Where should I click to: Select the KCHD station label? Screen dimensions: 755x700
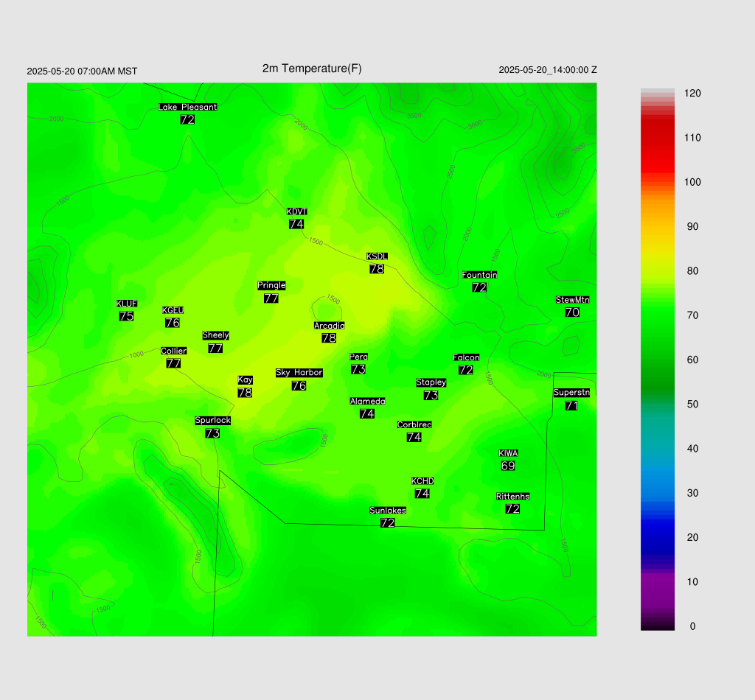[x=422, y=481]
